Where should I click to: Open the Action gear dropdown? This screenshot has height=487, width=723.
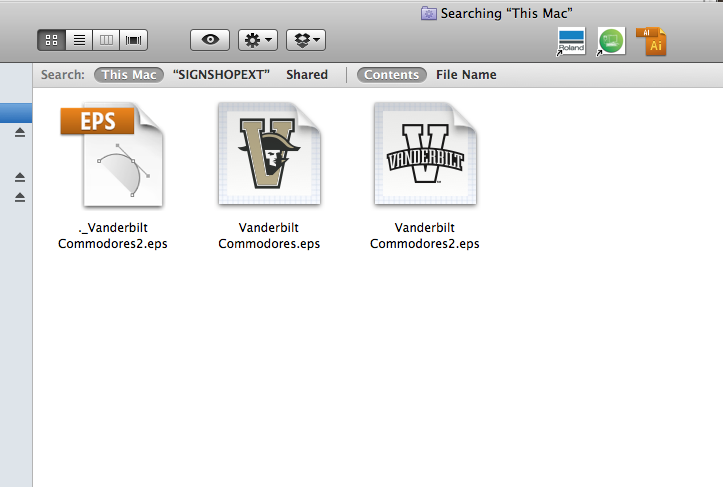[x=258, y=40]
